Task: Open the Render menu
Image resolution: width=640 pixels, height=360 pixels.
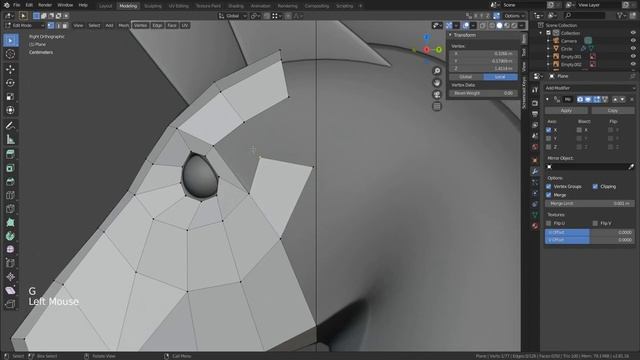Action: coord(45,5)
